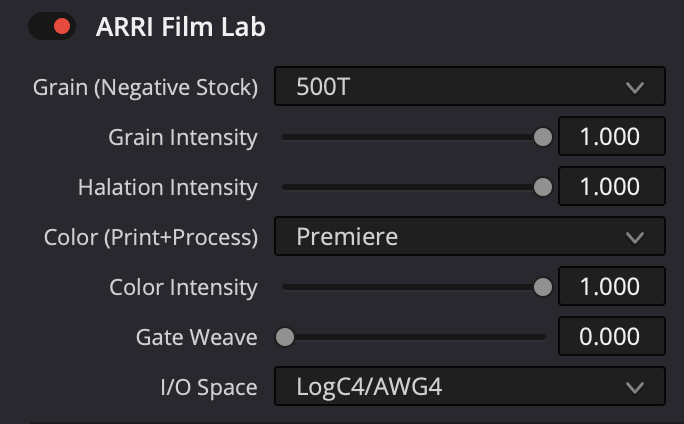
Task: Click the Color Intensity value field
Action: click(x=610, y=287)
